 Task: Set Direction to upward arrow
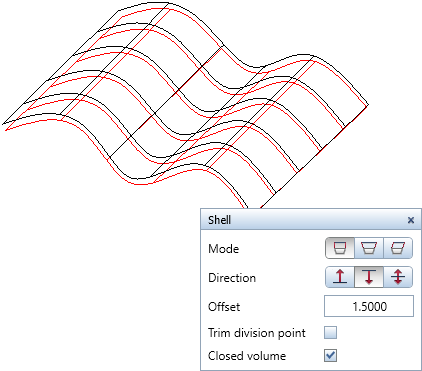coord(340,277)
